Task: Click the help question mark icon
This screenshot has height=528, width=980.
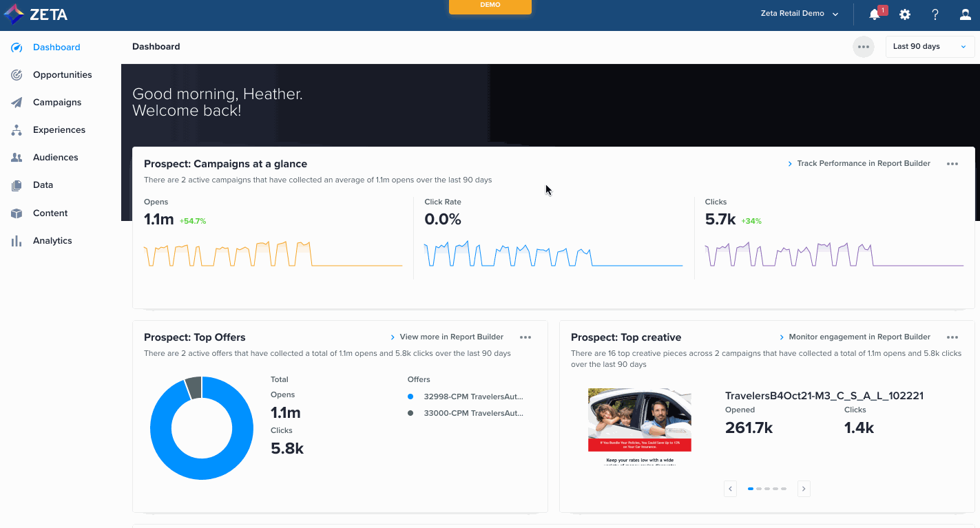Action: [935, 14]
